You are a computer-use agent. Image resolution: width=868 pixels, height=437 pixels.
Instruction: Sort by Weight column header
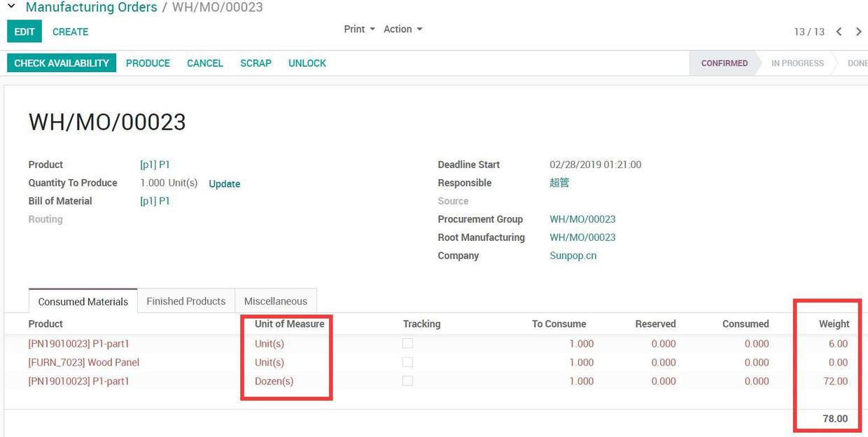(834, 324)
